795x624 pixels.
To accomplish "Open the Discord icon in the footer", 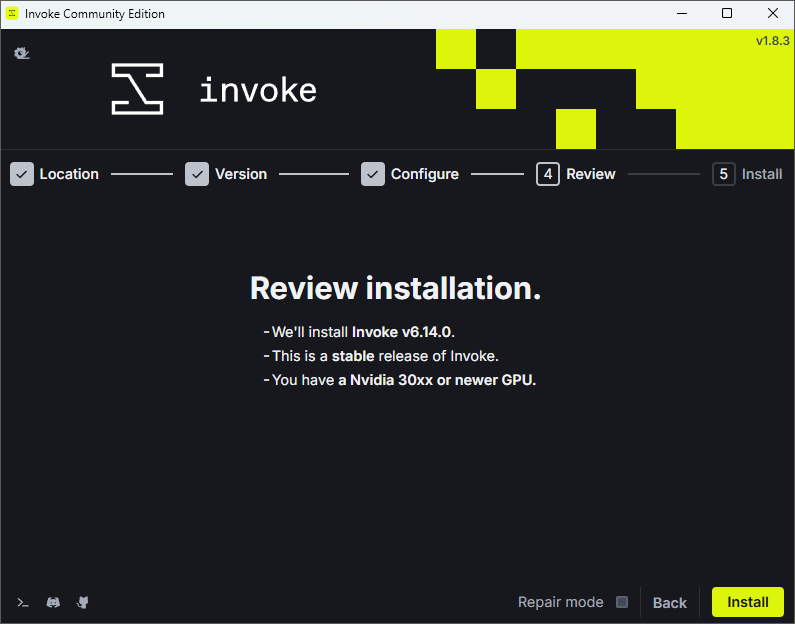I will pos(53,602).
